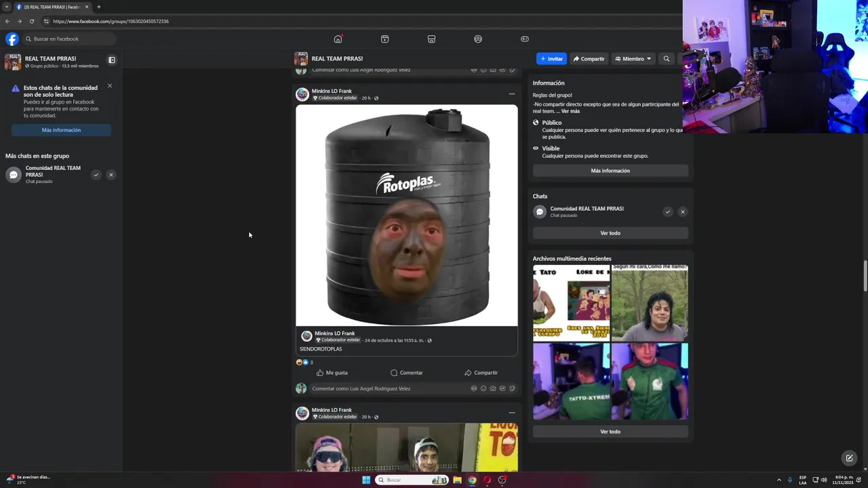The height and width of the screenshot is (488, 868).
Task: Reload the page in browser
Action: pos(31,21)
